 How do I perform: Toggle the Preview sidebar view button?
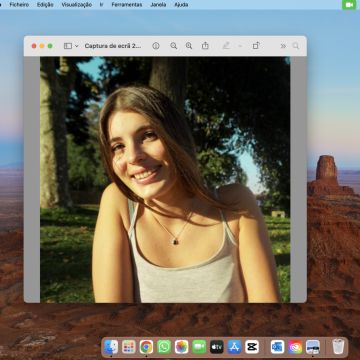click(68, 46)
